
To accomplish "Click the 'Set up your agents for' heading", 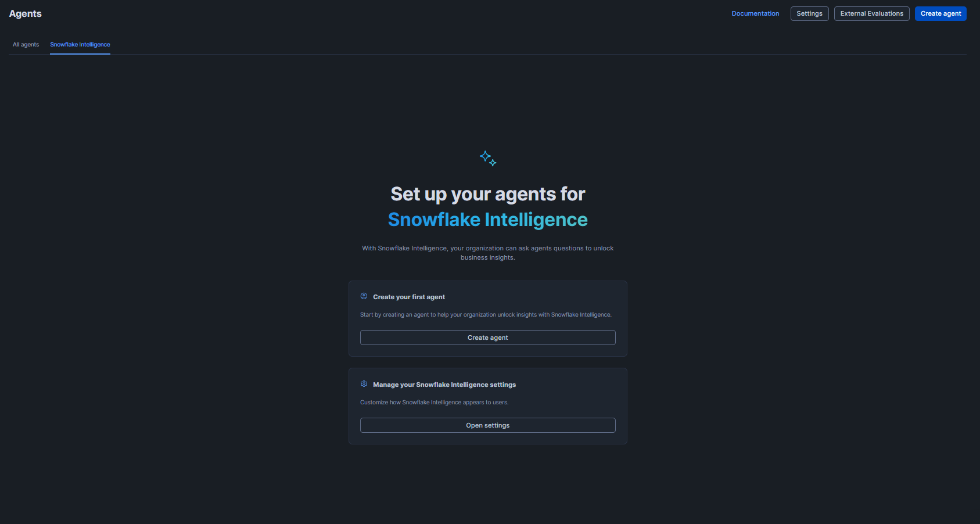I will pyautogui.click(x=487, y=194).
